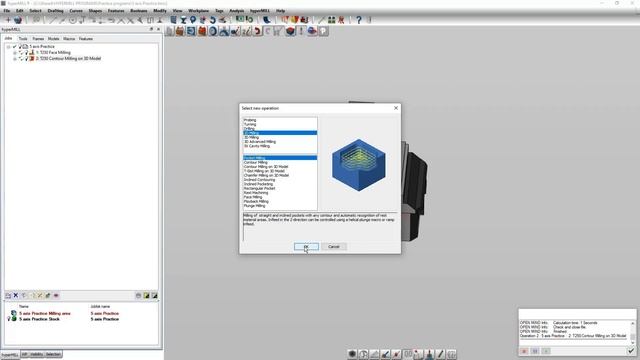Switch to Frames tab in hyperMILL browser
Viewport: 640px width, 360px height.
point(38,39)
